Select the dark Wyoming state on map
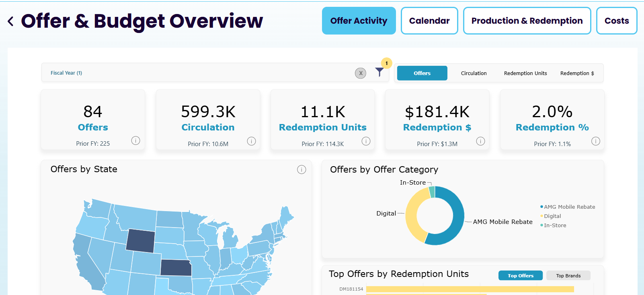 pos(141,241)
